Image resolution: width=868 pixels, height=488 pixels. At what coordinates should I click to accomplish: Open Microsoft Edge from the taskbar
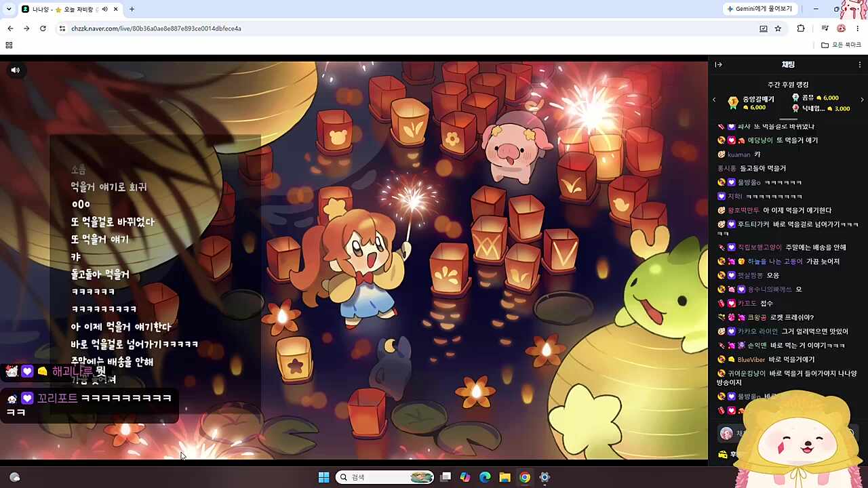point(485,477)
